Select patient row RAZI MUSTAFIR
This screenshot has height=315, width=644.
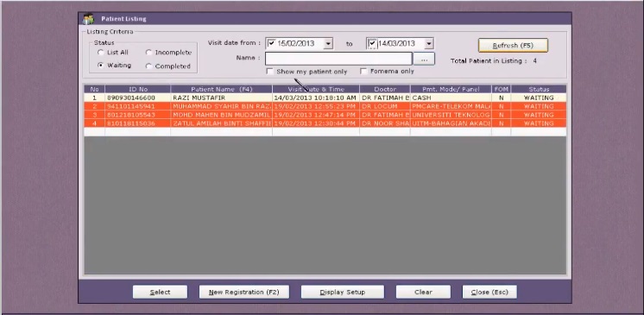pos(325,98)
